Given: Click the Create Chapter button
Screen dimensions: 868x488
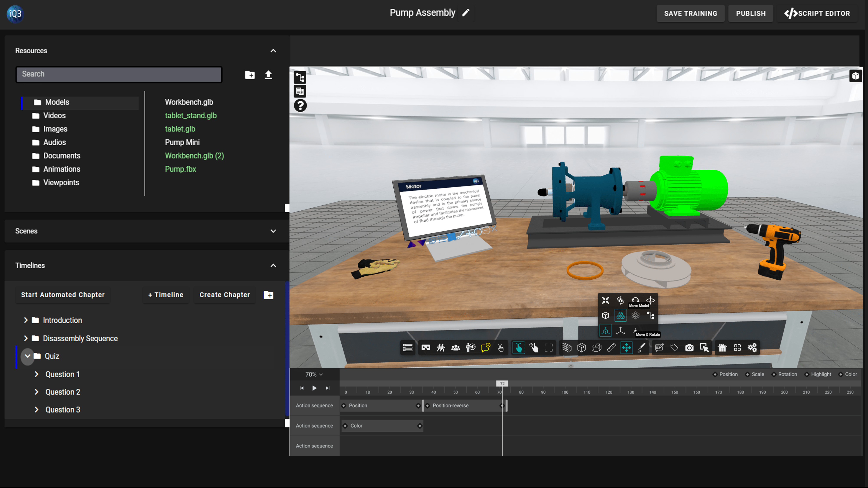Looking at the screenshot, I should pos(224,295).
